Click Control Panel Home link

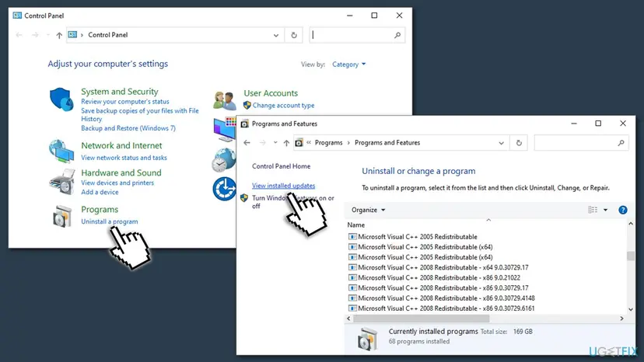coord(282,166)
